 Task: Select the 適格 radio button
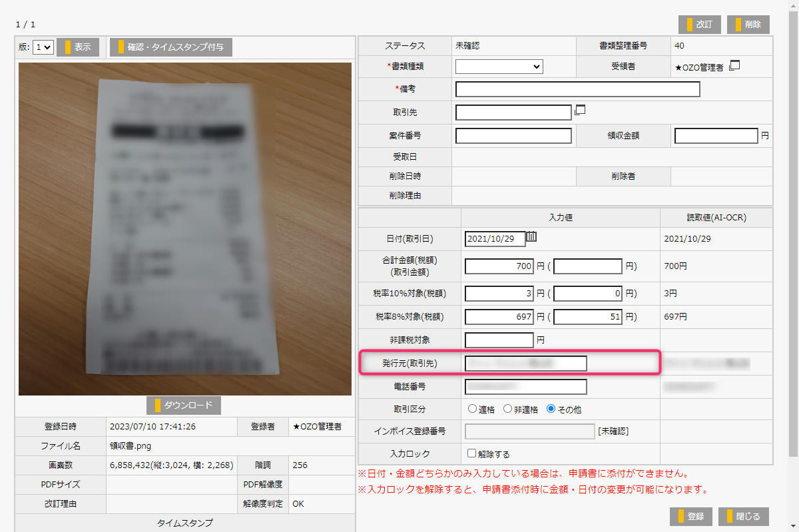tap(473, 409)
